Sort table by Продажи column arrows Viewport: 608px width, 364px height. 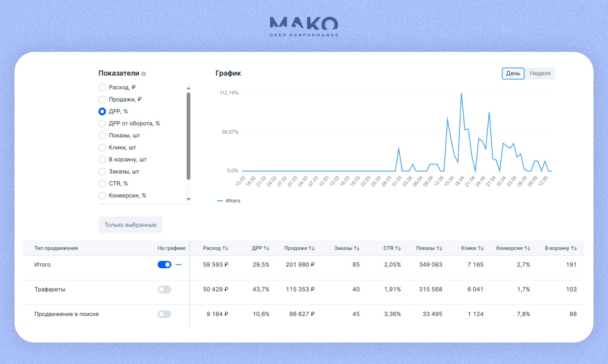coord(312,248)
